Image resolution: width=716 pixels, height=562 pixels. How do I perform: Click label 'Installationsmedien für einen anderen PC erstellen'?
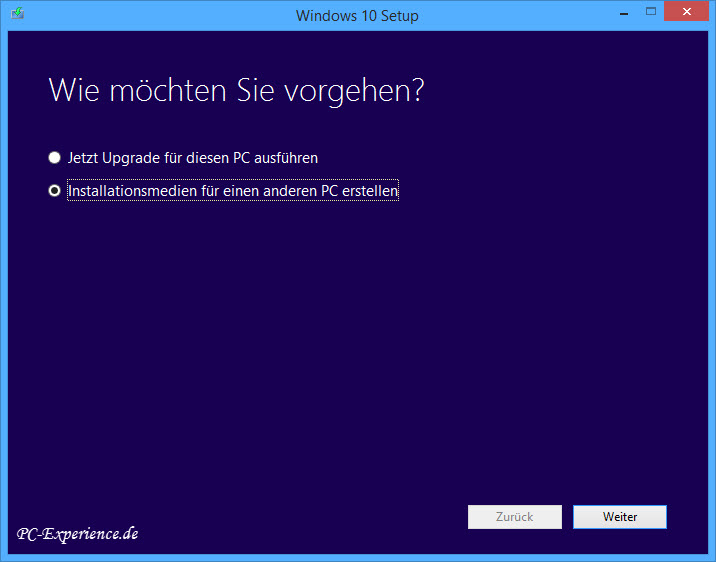233,191
